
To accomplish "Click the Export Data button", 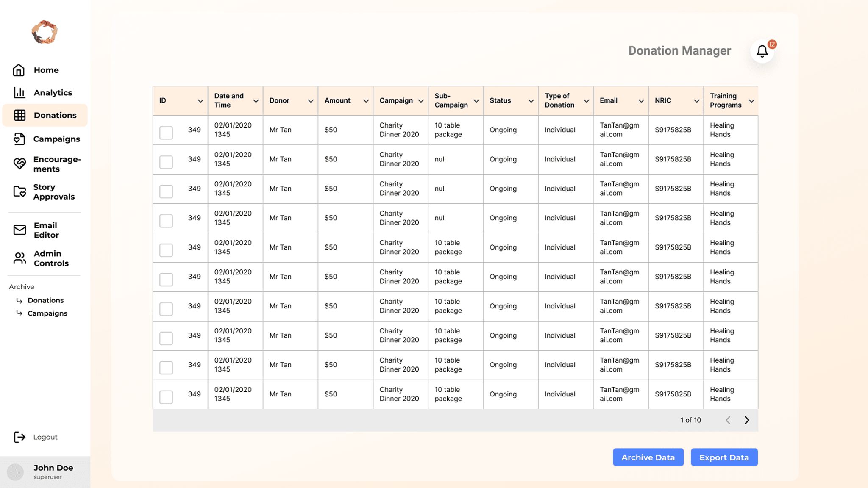I will coord(724,457).
